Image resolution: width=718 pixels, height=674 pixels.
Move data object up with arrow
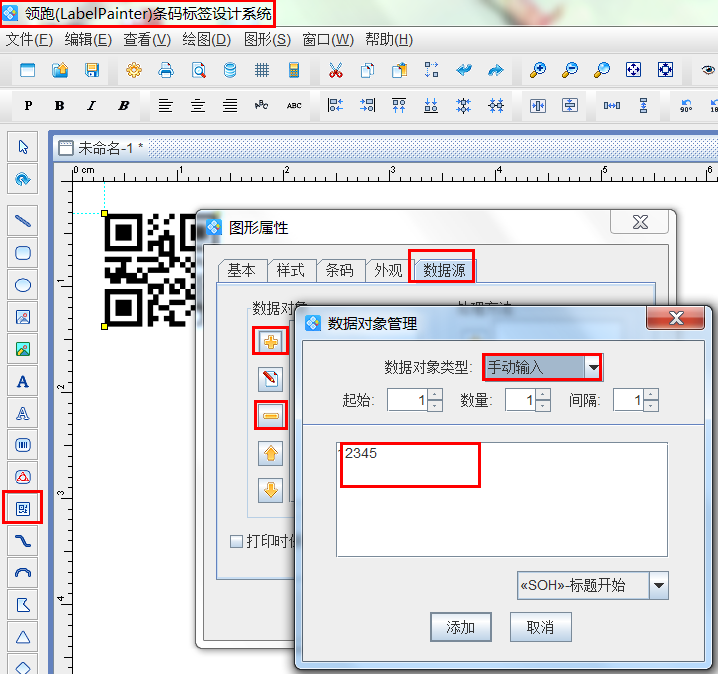tap(271, 453)
